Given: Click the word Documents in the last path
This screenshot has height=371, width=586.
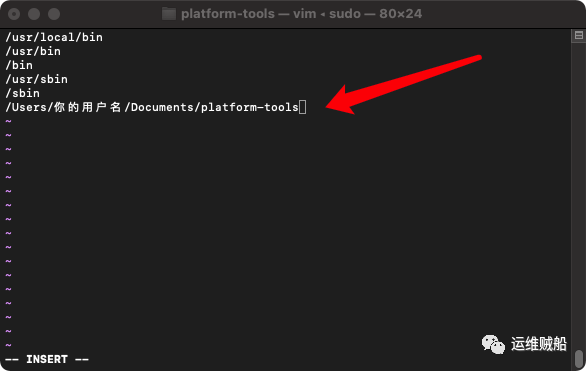Looking at the screenshot, I should click(x=162, y=107).
